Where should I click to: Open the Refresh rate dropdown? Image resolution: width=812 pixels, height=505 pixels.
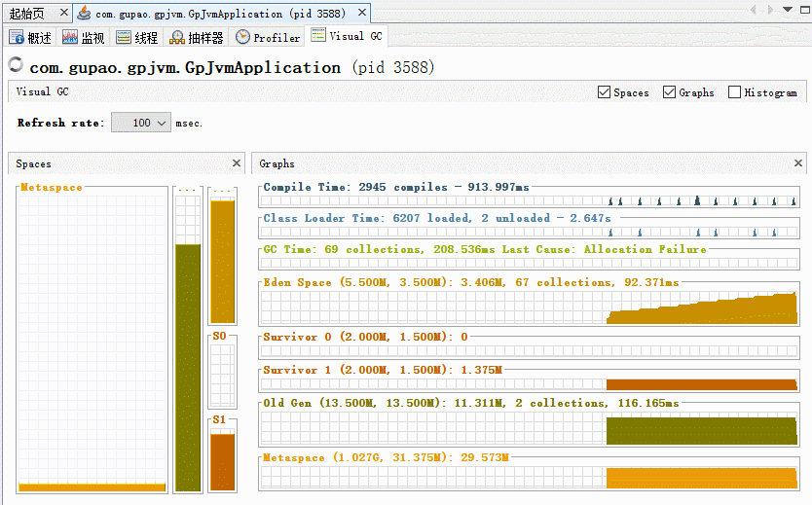coord(141,124)
